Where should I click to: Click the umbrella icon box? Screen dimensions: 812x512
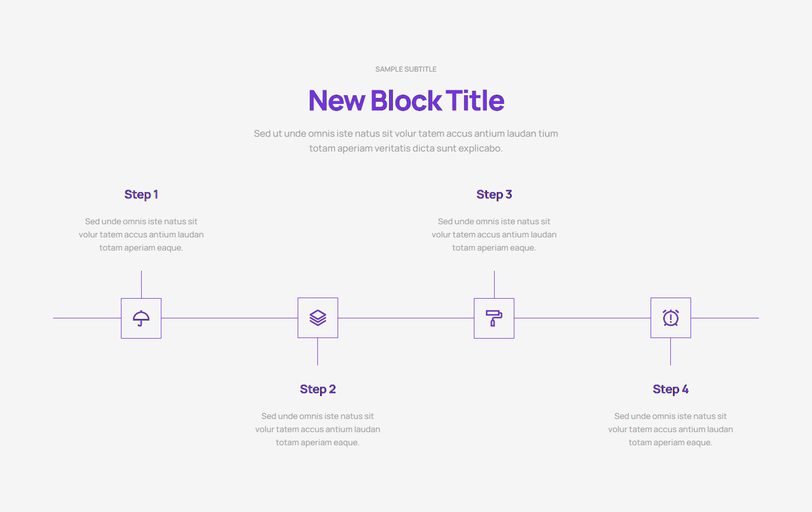coord(141,318)
